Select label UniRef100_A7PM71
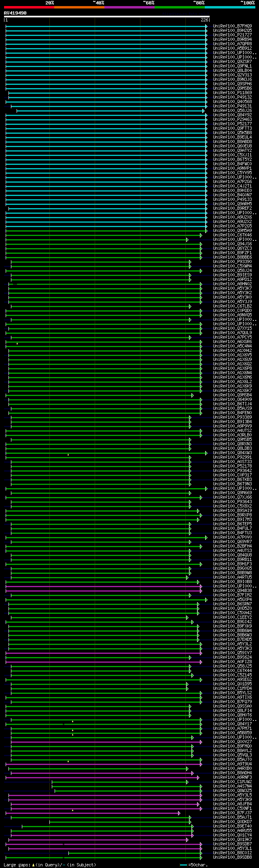This screenshot has height=868, width=259. [x=232, y=728]
